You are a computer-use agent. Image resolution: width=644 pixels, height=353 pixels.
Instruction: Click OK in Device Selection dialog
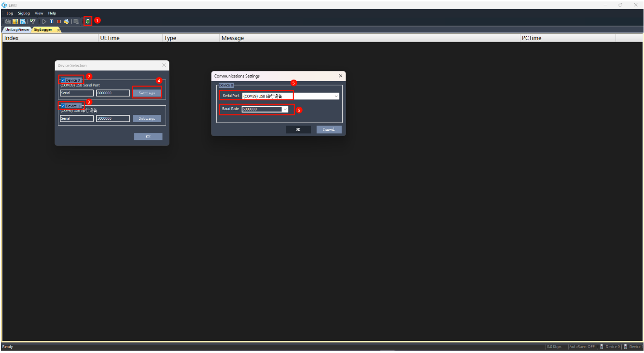(148, 137)
